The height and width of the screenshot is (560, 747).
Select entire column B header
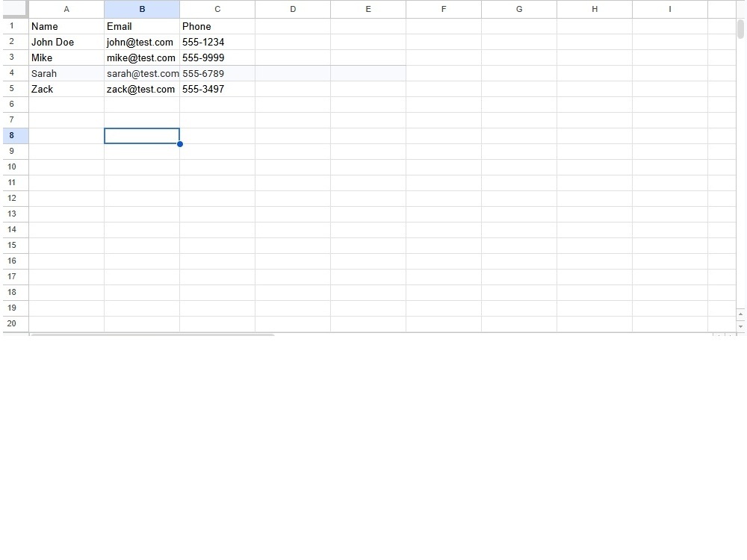tap(141, 9)
